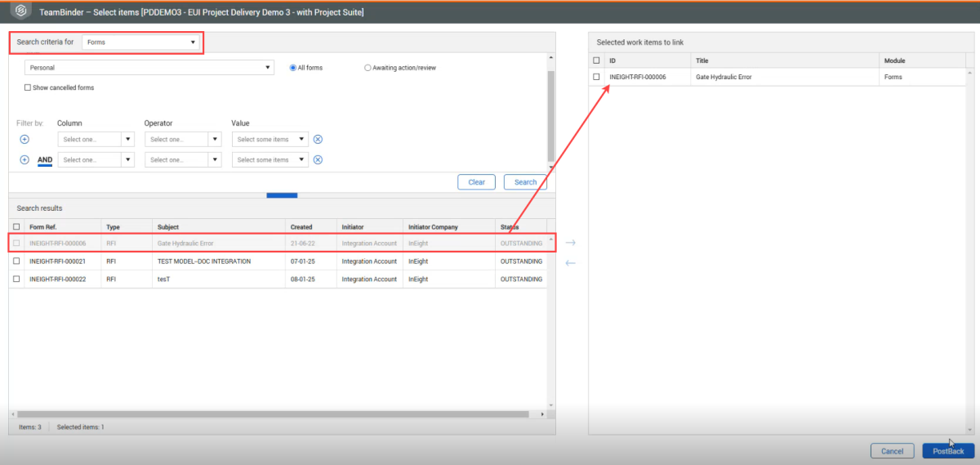Viewport: 980px width, 465px height.
Task: Remove first filter row with X icon
Action: (x=318, y=140)
